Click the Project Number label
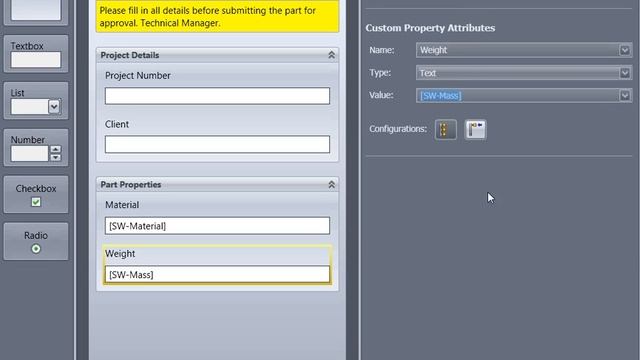The image size is (640, 360). coord(138,76)
